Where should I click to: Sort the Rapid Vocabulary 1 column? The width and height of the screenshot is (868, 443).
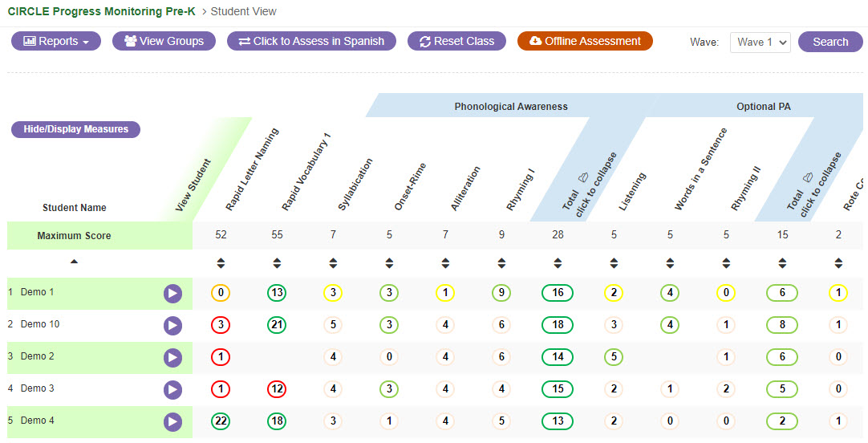[277, 263]
